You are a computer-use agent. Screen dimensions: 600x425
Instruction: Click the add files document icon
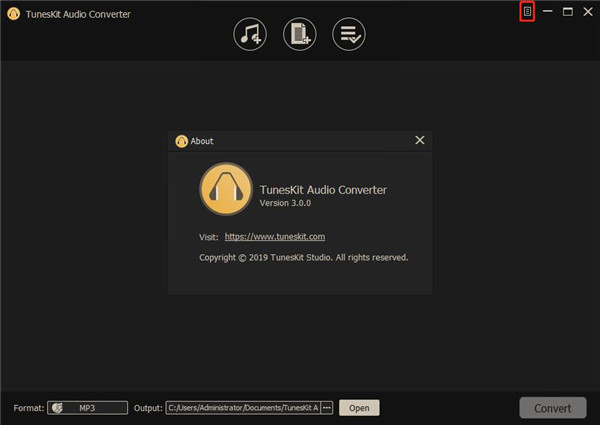click(x=299, y=35)
